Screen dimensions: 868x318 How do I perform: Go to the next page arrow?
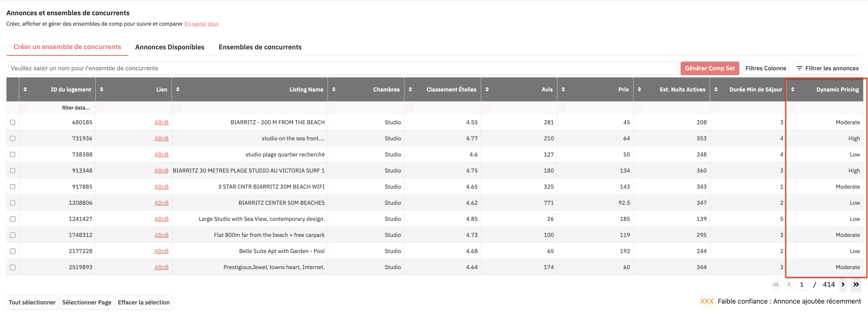pyautogui.click(x=843, y=285)
